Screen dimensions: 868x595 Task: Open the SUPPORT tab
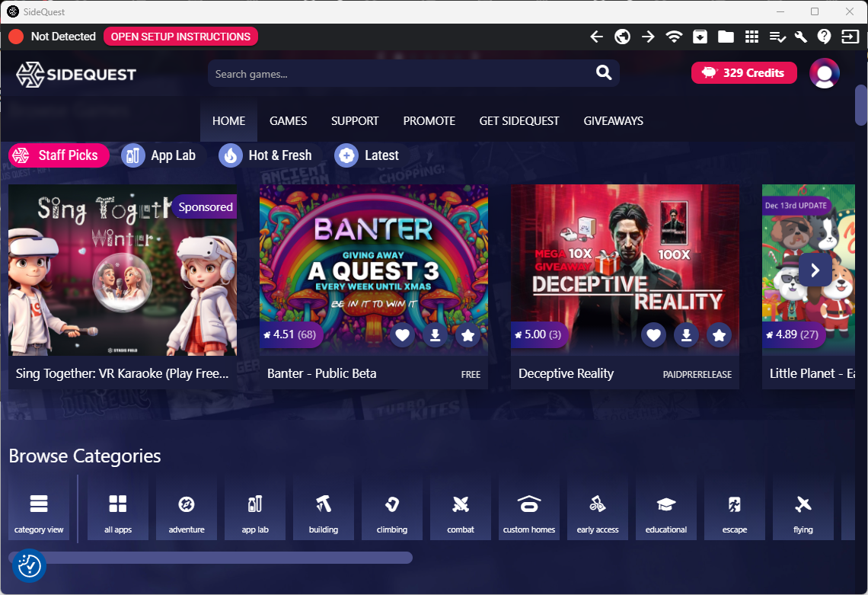pos(355,121)
